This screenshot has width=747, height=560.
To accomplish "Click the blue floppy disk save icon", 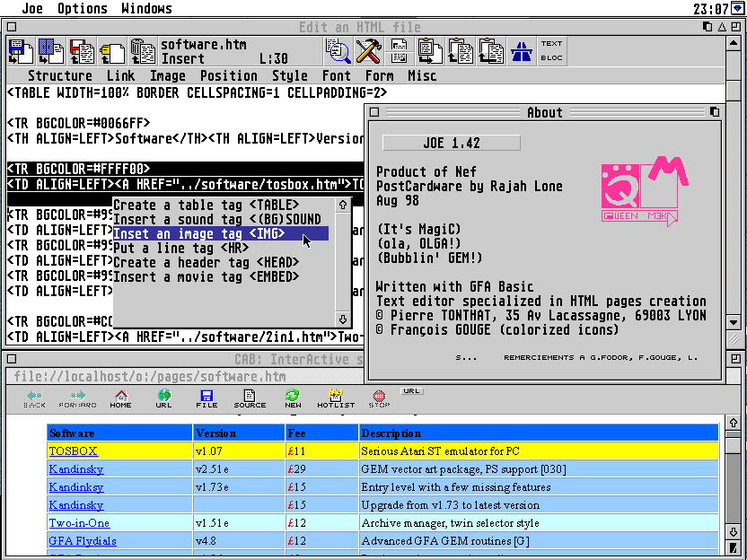I will (21, 51).
